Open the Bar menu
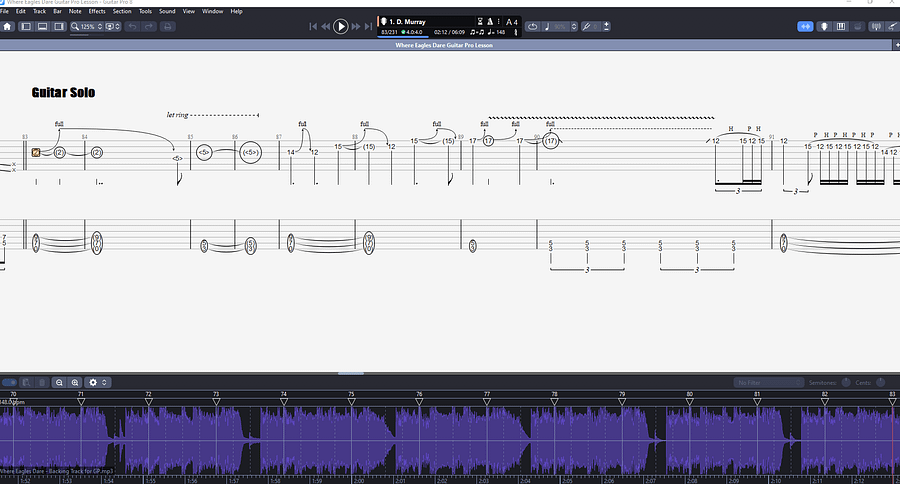This screenshot has width=900, height=484. (57, 11)
